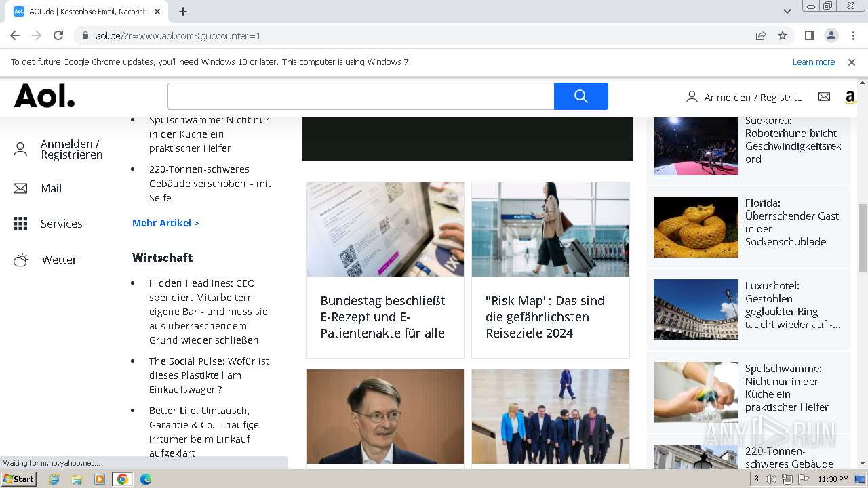Click Learn more link
This screenshot has width=868, height=488.
[814, 62]
